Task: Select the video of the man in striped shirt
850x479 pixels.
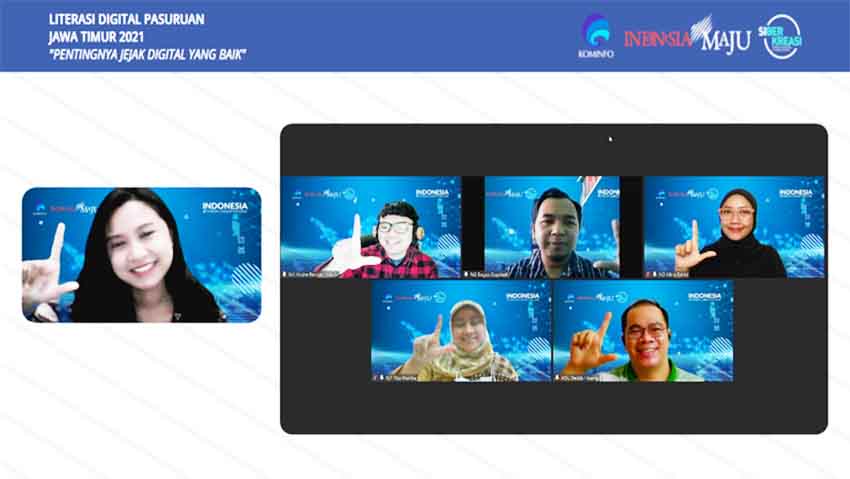Action: pyautogui.click(x=552, y=227)
